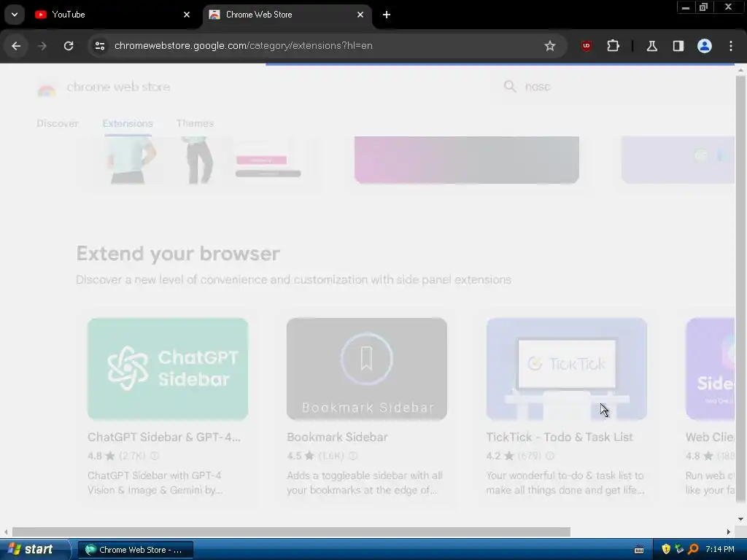The image size is (747, 560).
Task: Click the TickTick description text
Action: tap(565, 483)
